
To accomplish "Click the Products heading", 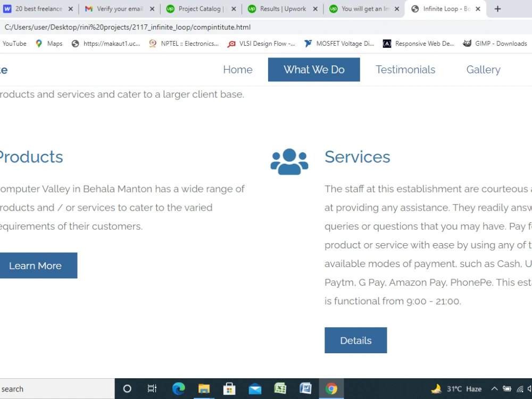I will pyautogui.click(x=31, y=157).
